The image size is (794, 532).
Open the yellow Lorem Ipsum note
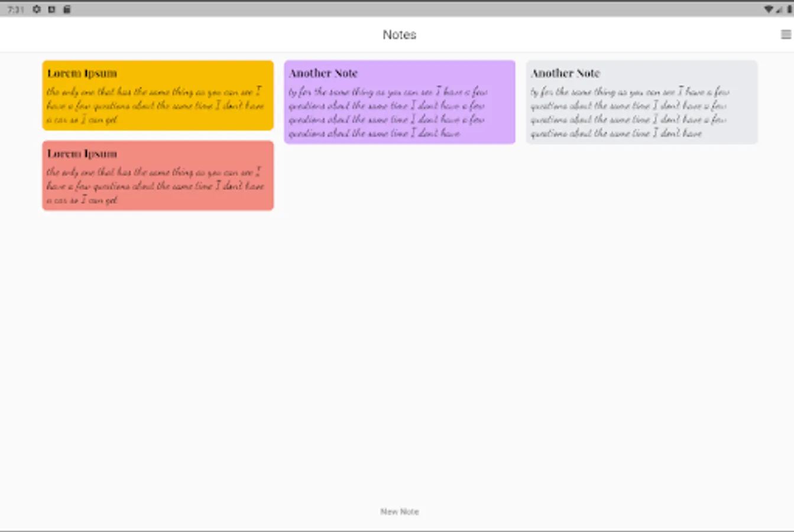158,95
